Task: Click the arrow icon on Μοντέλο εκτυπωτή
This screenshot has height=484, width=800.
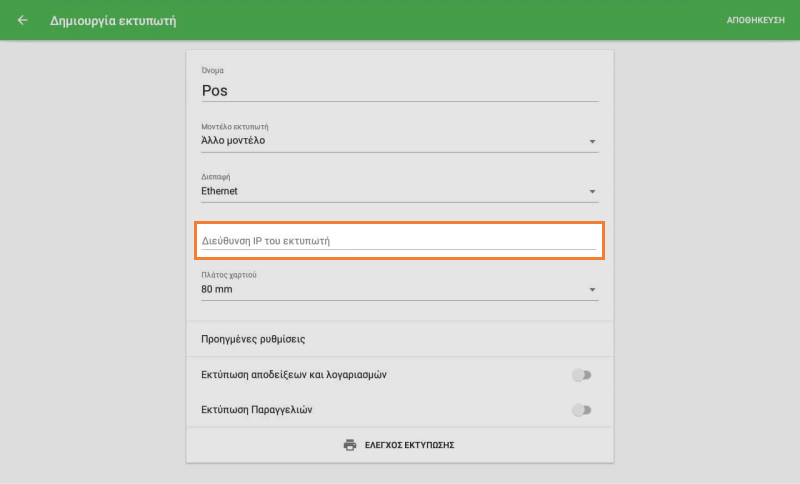Action: pos(592,142)
